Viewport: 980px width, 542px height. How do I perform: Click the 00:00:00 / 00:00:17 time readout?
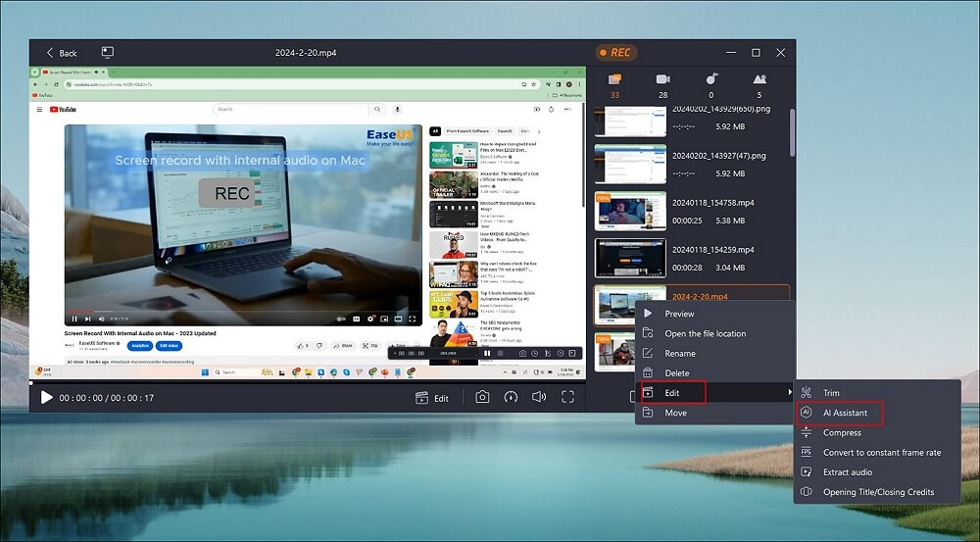tap(106, 398)
